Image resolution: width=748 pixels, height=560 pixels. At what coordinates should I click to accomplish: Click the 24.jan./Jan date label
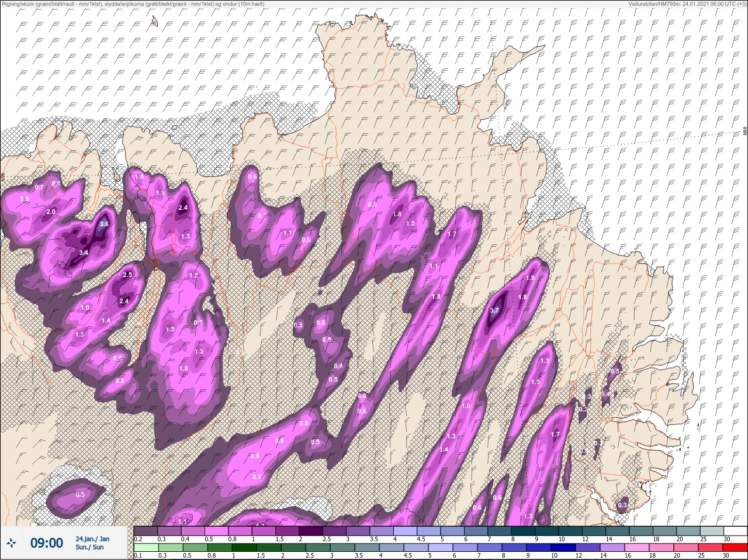click(92, 539)
